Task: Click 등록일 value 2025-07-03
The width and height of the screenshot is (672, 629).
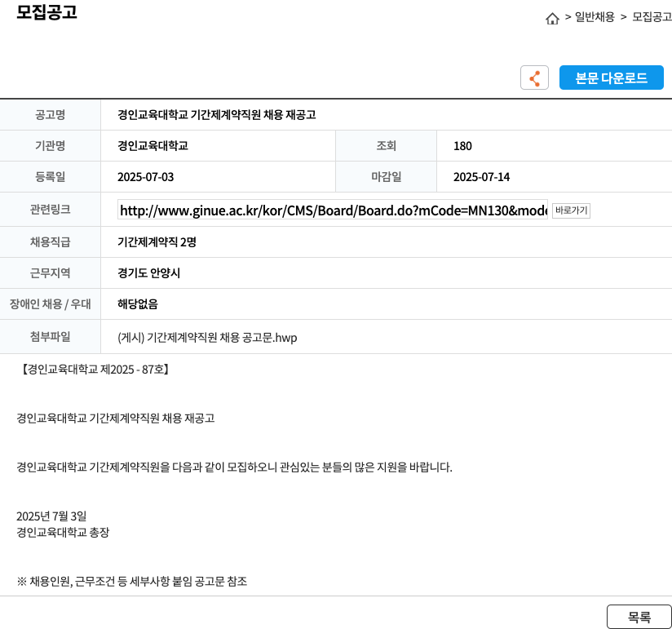Action: coord(146,177)
